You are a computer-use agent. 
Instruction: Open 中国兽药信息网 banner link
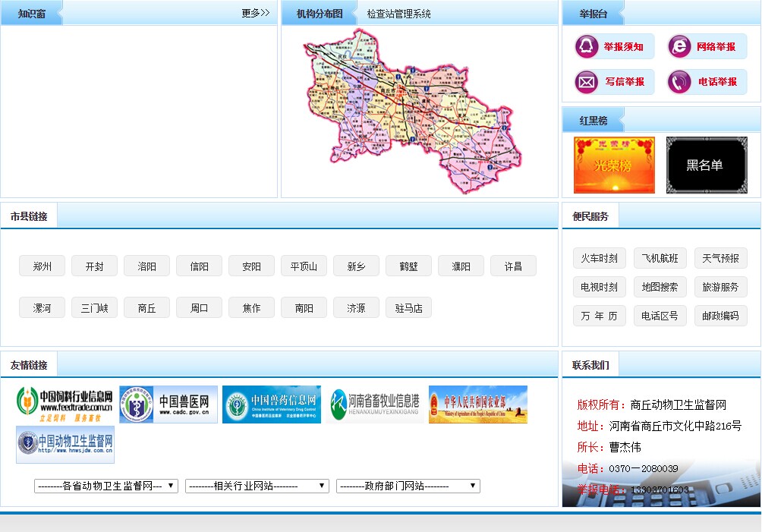[x=272, y=405]
